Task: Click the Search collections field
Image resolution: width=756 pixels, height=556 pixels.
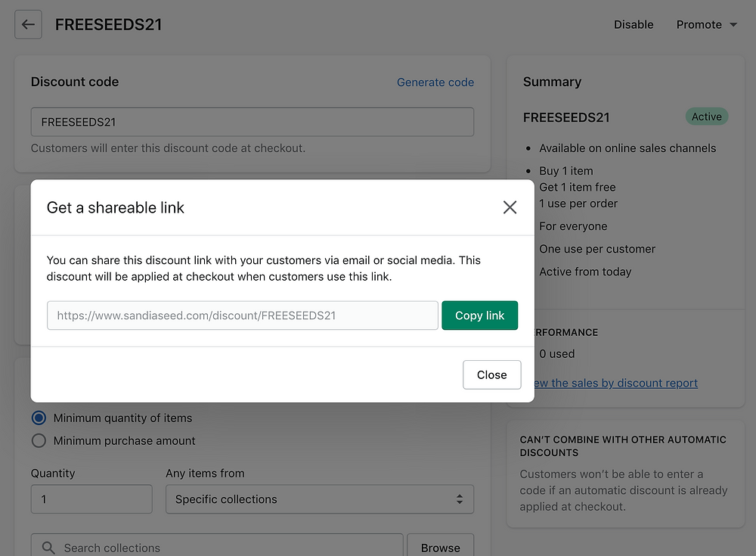Action: click(227, 548)
